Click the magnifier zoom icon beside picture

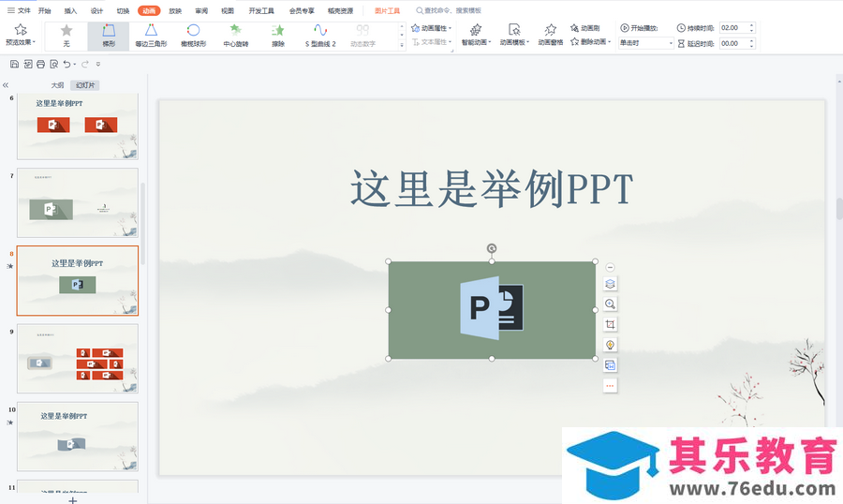610,304
